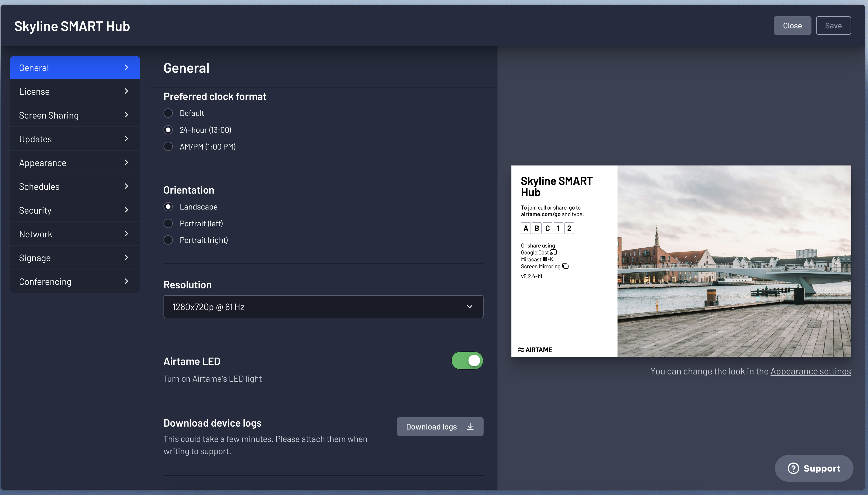Click the Miracast Windows icon in preview
This screenshot has width=868, height=495.
(545, 259)
